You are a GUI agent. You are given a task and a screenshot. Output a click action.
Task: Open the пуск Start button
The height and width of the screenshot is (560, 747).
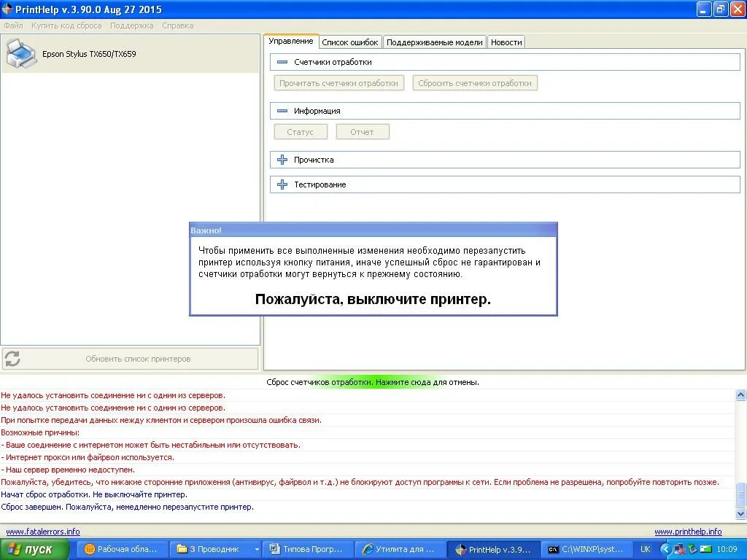pos(34,550)
